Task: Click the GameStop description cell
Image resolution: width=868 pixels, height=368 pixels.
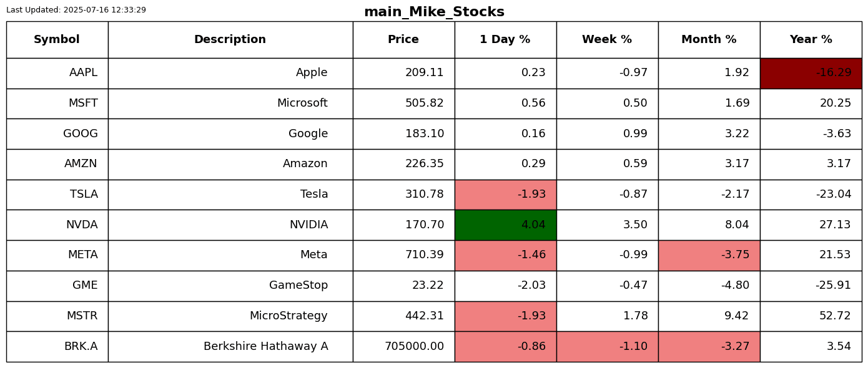Action: coord(230,286)
